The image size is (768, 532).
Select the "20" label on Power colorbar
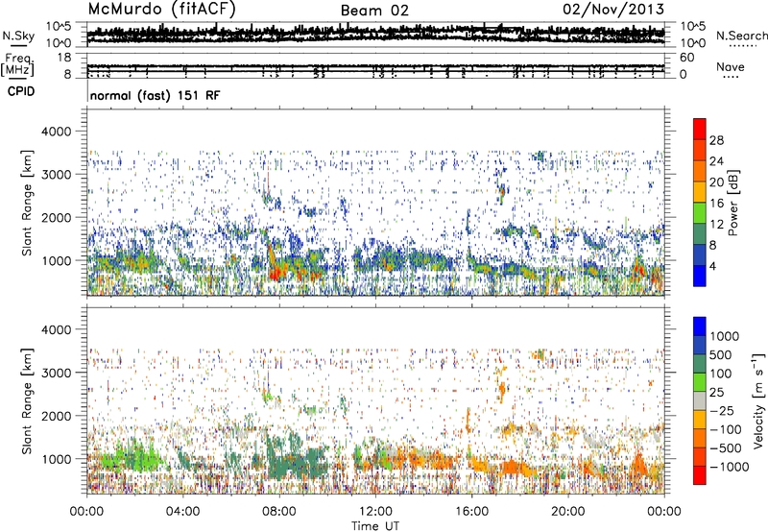coord(716,182)
